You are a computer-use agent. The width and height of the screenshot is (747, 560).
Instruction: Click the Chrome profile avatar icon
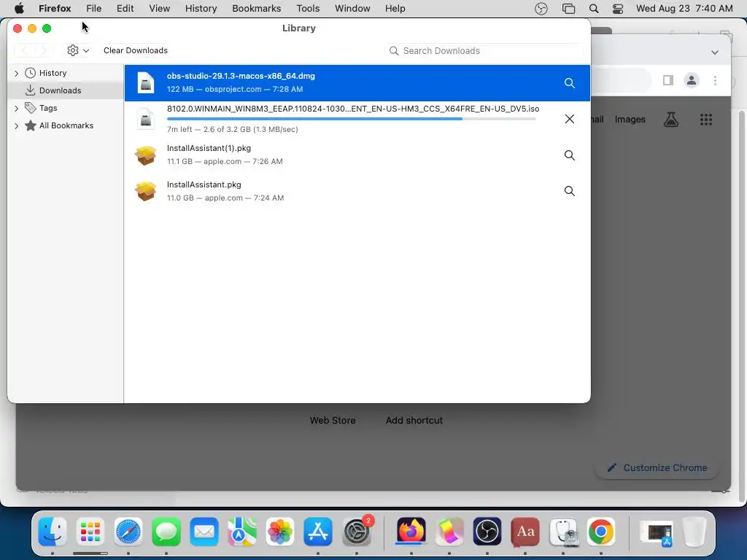(692, 80)
